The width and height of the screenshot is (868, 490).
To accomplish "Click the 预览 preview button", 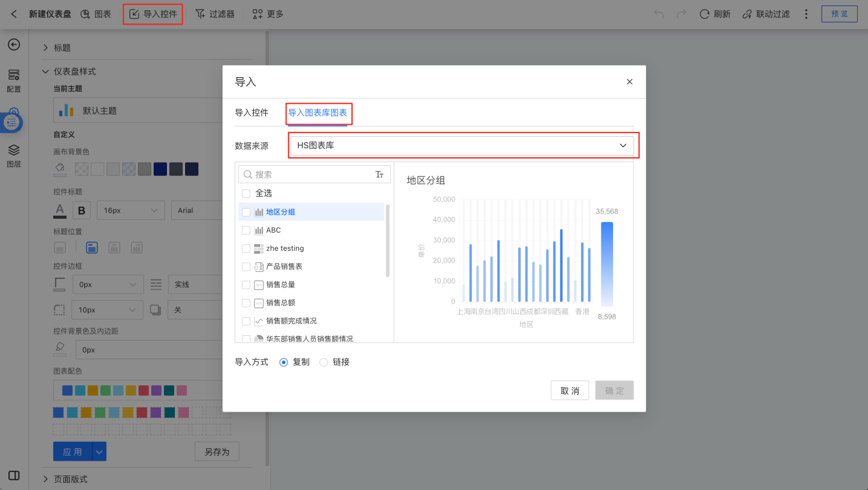I will click(839, 14).
